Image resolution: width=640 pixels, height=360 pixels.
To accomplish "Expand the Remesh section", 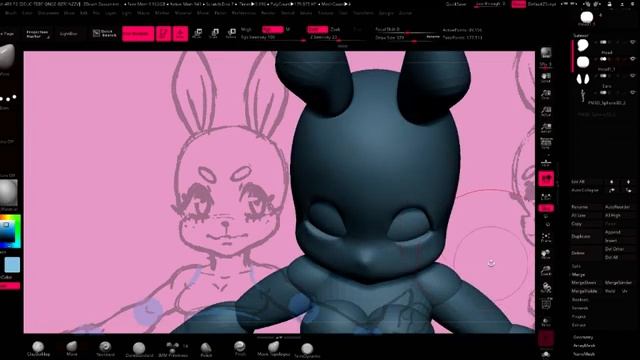I will click(580, 308).
